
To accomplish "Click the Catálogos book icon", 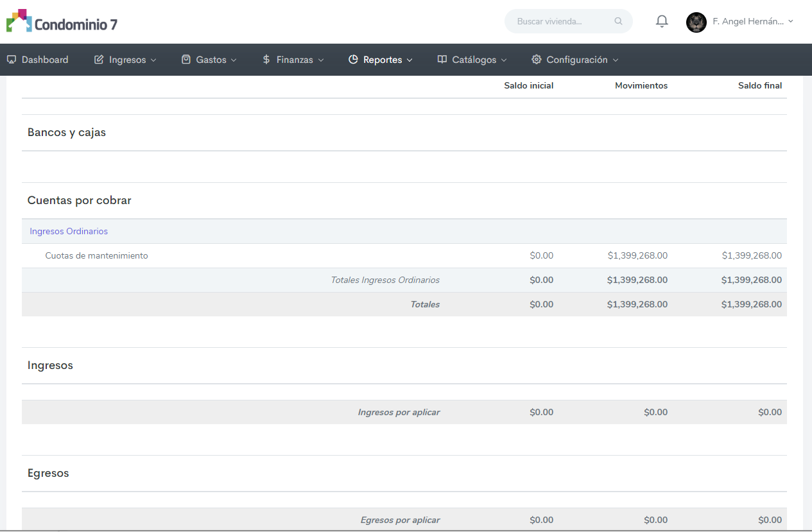I will coord(442,60).
